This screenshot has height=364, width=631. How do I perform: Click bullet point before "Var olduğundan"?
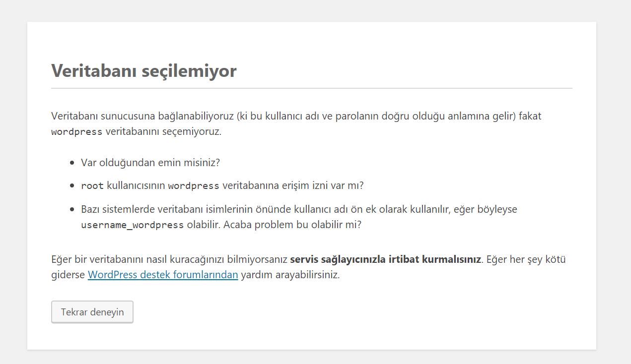(x=71, y=163)
